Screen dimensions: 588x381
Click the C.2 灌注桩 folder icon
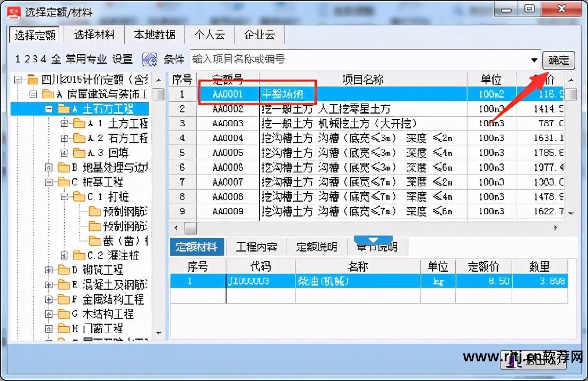[x=79, y=256]
